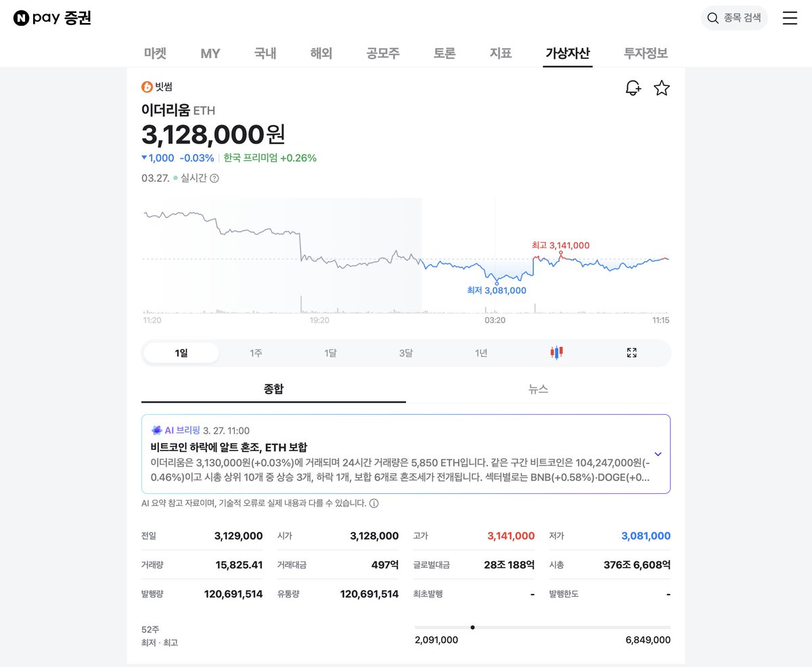Click the 거래대금 value 497억

(385, 565)
